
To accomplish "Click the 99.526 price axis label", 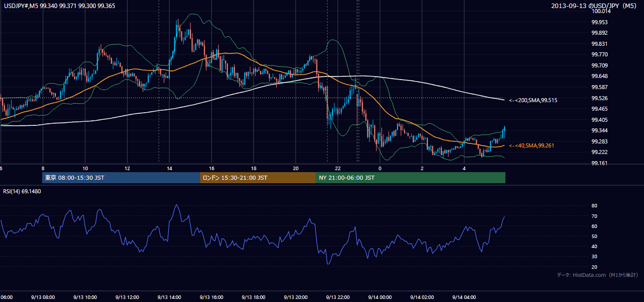I will coord(600,98).
